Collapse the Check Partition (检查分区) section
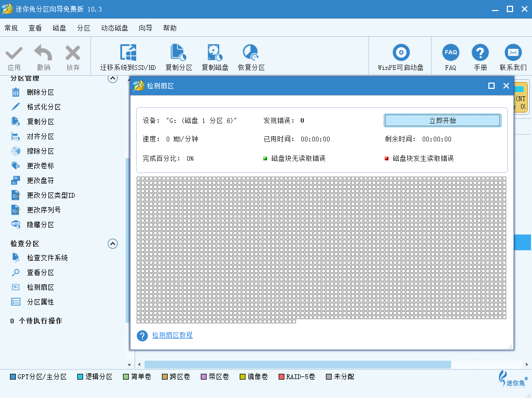The height and width of the screenshot is (398, 532). point(112,243)
